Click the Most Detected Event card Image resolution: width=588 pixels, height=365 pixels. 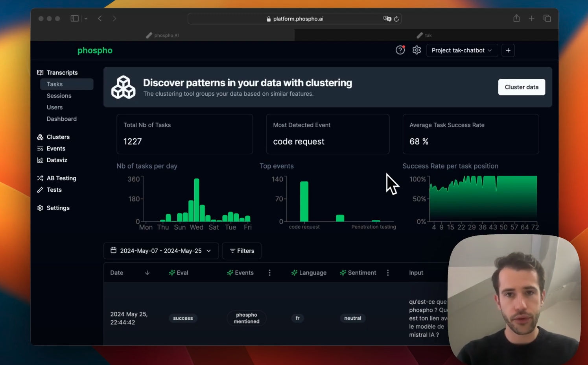[328, 134]
